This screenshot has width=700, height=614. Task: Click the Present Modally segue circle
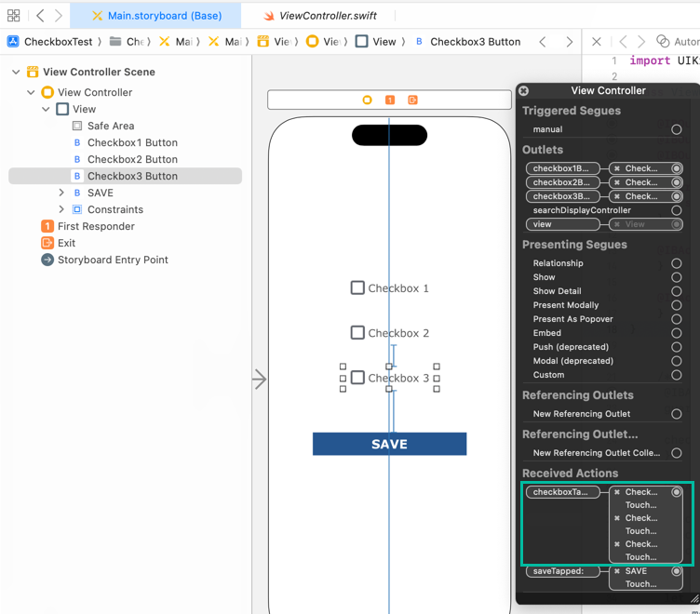click(x=677, y=305)
